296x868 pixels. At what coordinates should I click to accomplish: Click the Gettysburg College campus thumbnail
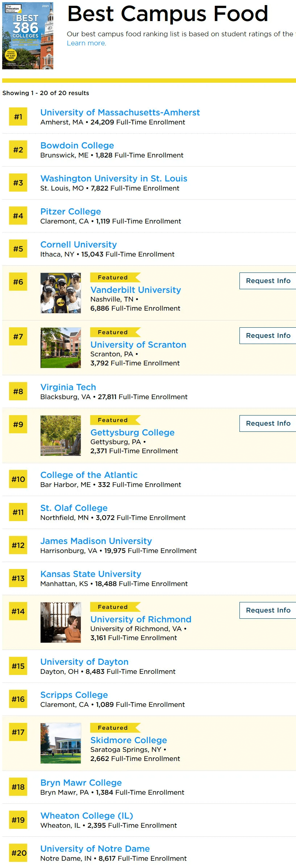click(x=61, y=435)
